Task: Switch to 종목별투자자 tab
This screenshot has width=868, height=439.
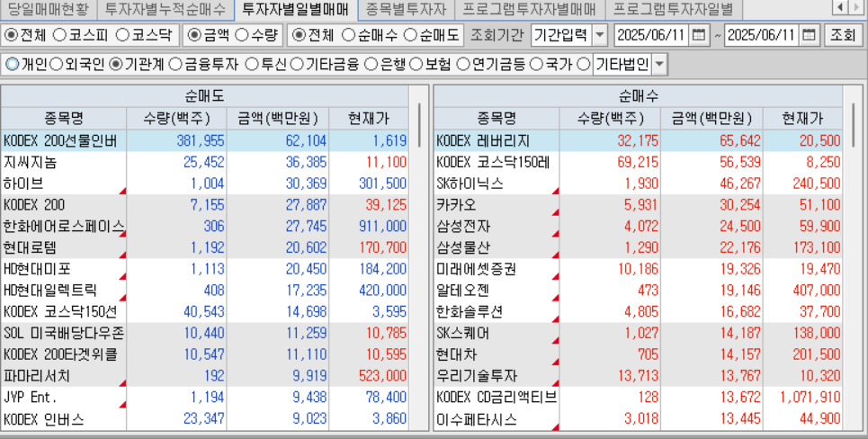Action: 407,9
